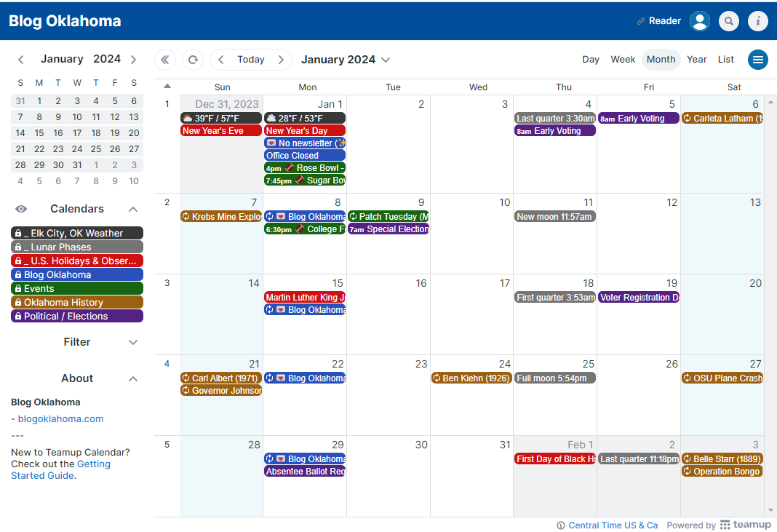The width and height of the screenshot is (777, 532).
Task: Expand the Filter section
Action: click(x=133, y=342)
